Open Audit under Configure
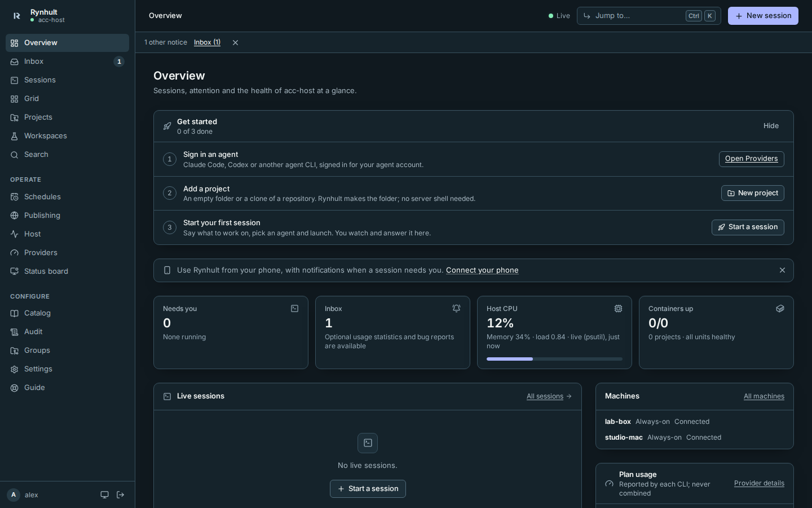Image resolution: width=812 pixels, height=508 pixels. 67,332
